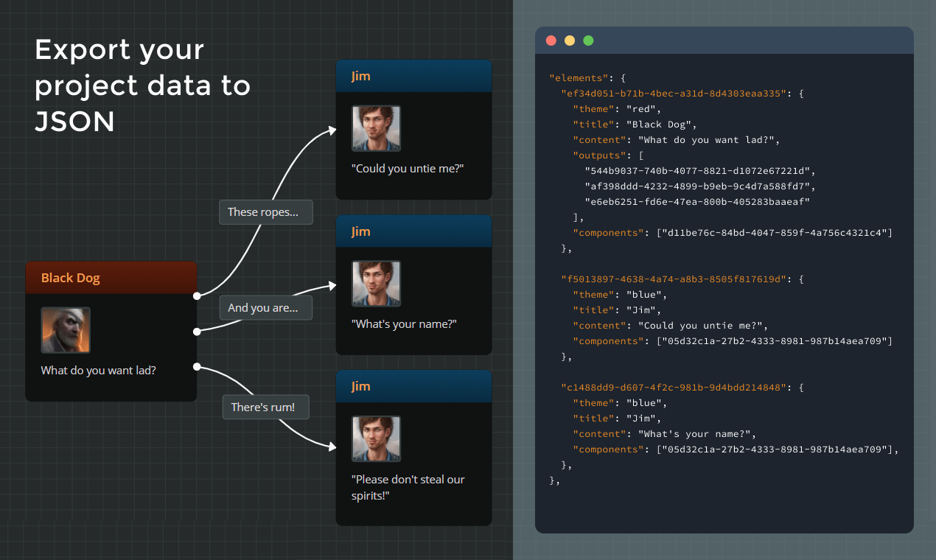Click Black Dog's character portrait
Image resolution: width=936 pixels, height=560 pixels.
click(66, 330)
